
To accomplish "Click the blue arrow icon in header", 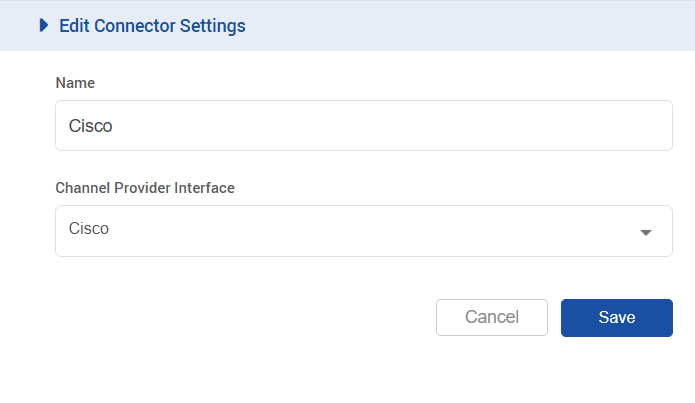I will (44, 26).
